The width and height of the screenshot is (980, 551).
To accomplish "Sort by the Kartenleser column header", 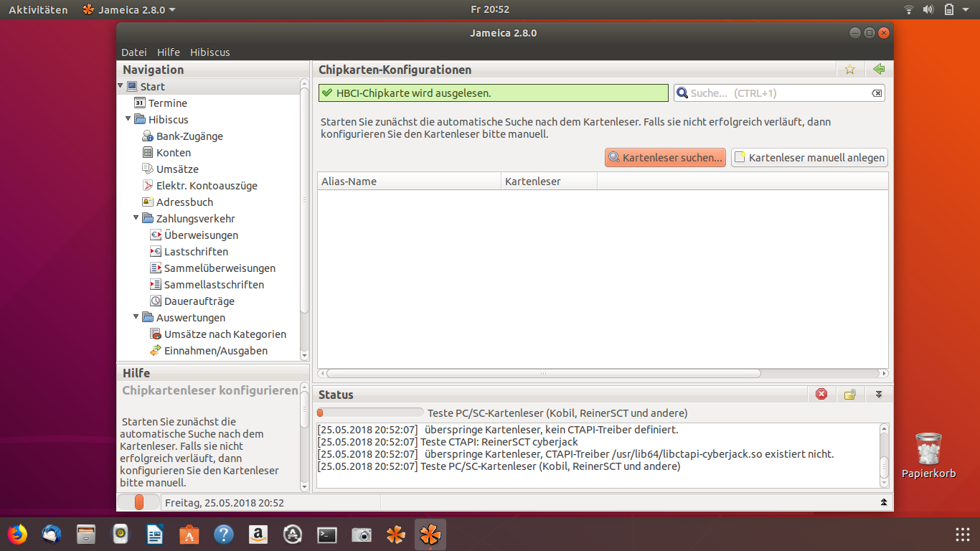I will point(549,182).
